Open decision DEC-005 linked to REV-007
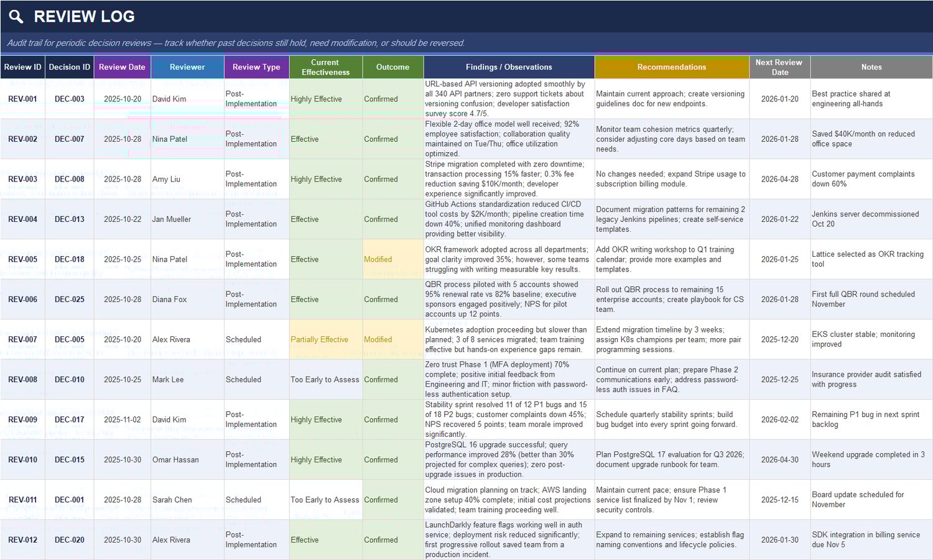Viewport: 933px width, 560px height. (68, 339)
